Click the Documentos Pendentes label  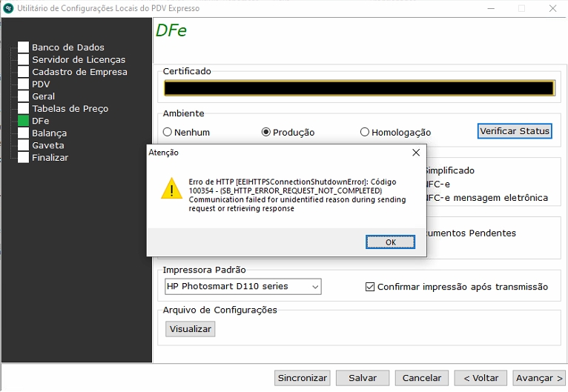click(472, 233)
